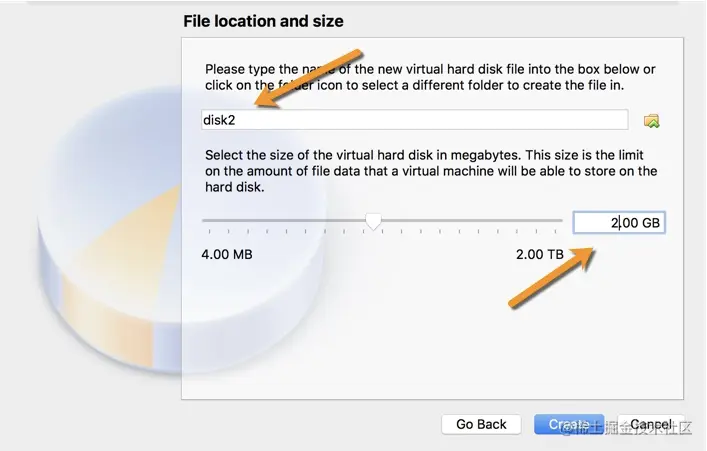Click the watermark text at bottom right
Viewport: 707px width, 451px height.
(x=627, y=428)
